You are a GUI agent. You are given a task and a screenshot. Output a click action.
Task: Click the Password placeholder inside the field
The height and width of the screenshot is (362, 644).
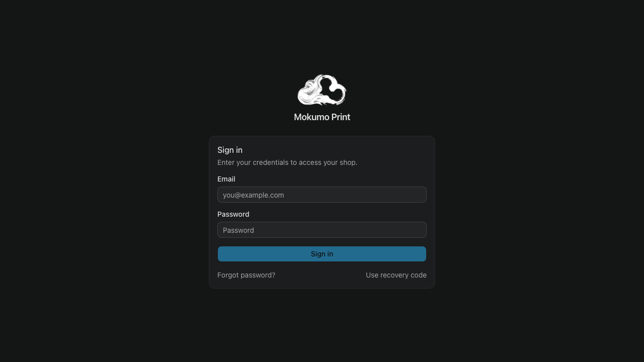(x=238, y=230)
